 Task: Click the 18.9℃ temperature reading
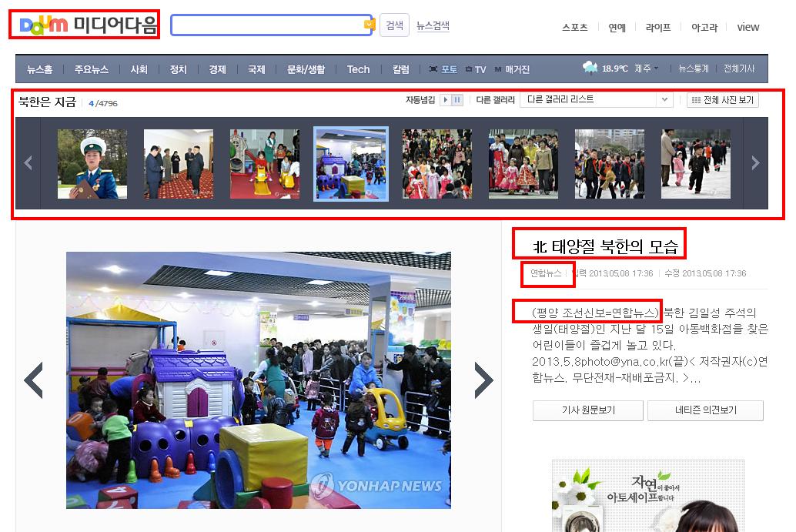tap(615, 69)
